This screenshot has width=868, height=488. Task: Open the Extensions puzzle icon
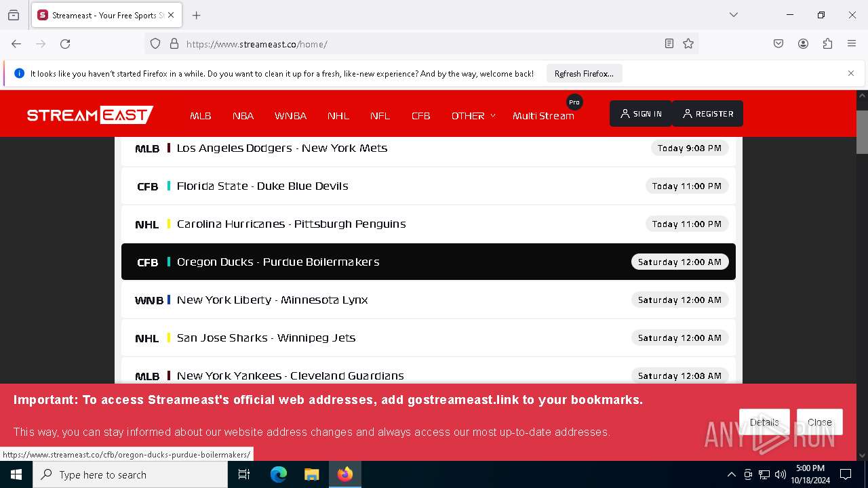pos(827,44)
